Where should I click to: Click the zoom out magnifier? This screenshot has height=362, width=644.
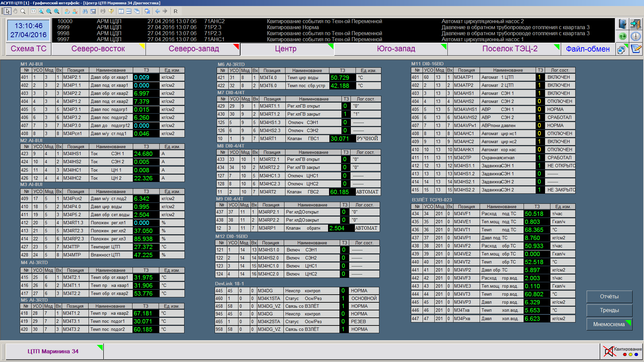[49, 11]
